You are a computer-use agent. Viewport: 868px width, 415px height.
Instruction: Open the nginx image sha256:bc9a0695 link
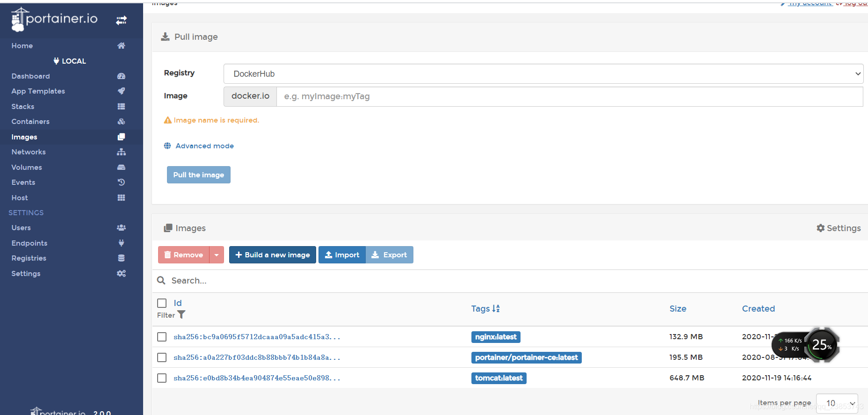(x=257, y=336)
